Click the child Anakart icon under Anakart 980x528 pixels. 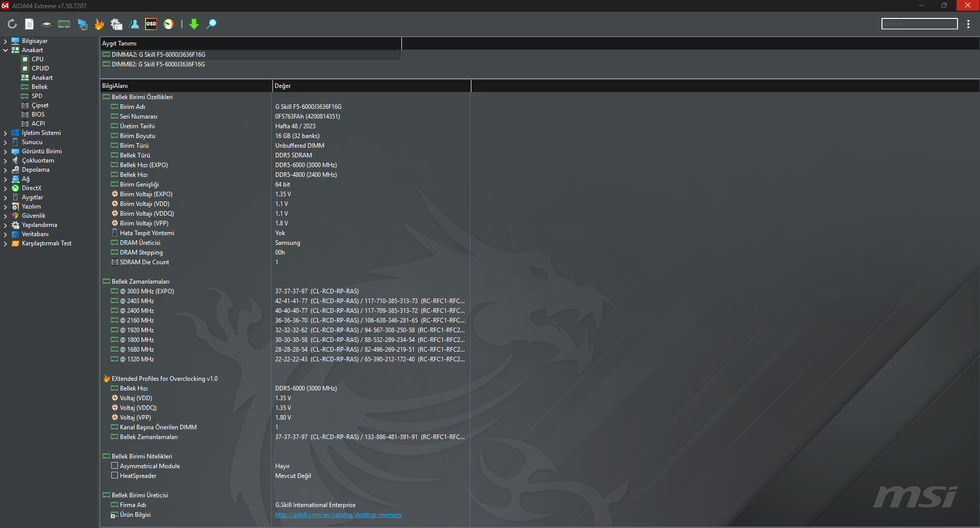(x=25, y=78)
